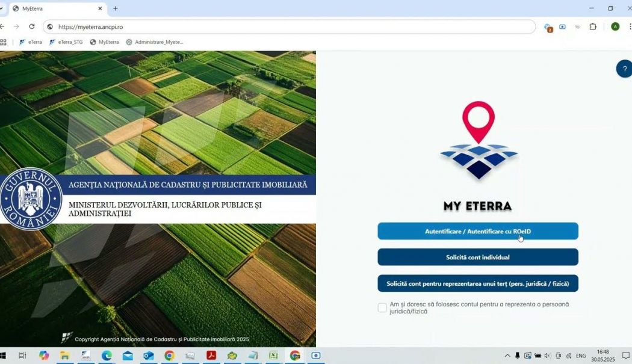Click the Autentificare cu ROeID button
This screenshot has height=364, width=632.
(478, 231)
